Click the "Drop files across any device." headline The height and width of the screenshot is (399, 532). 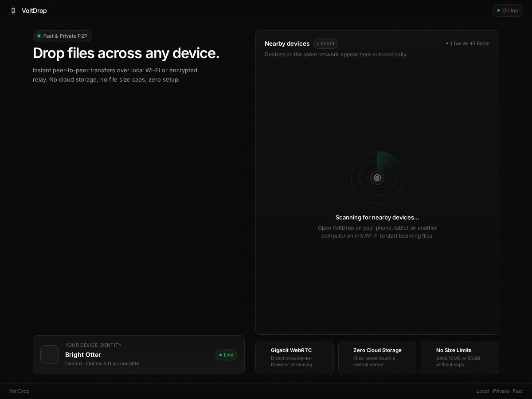point(126,53)
